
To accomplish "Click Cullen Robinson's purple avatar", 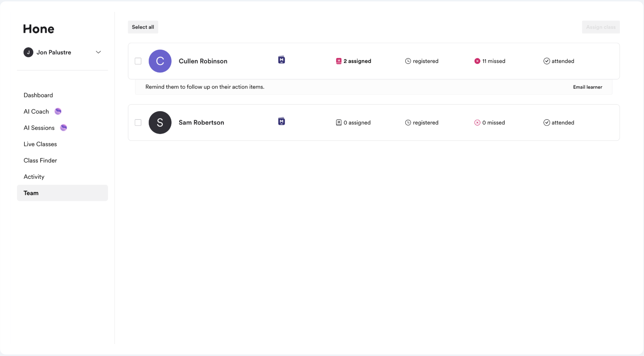I will [x=160, y=61].
